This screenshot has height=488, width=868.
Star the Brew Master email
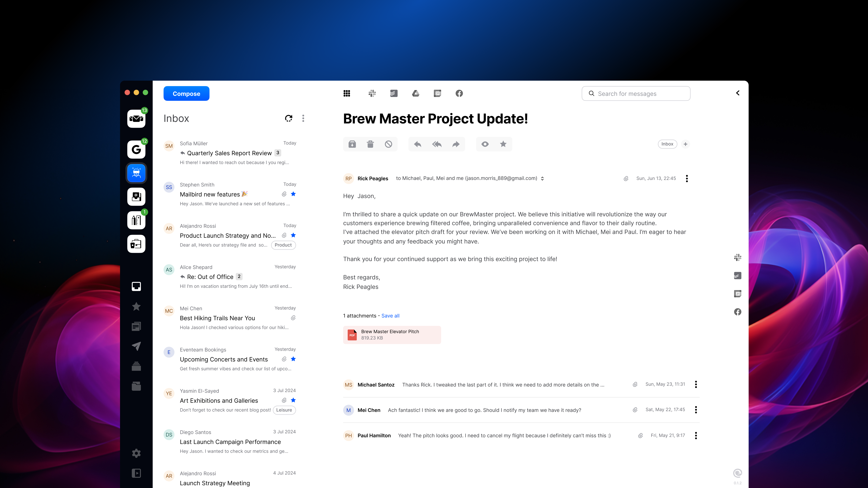(503, 144)
